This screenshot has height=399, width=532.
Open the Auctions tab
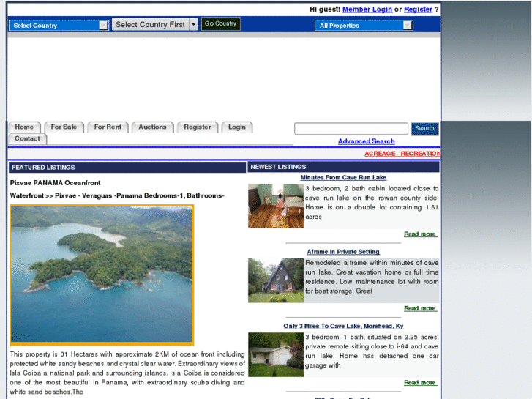pos(153,127)
